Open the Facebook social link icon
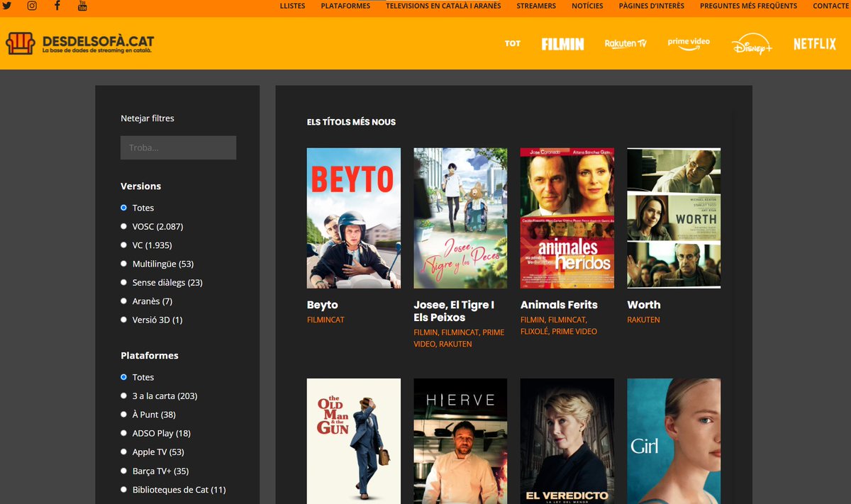Image resolution: width=851 pixels, height=504 pixels. (x=57, y=6)
